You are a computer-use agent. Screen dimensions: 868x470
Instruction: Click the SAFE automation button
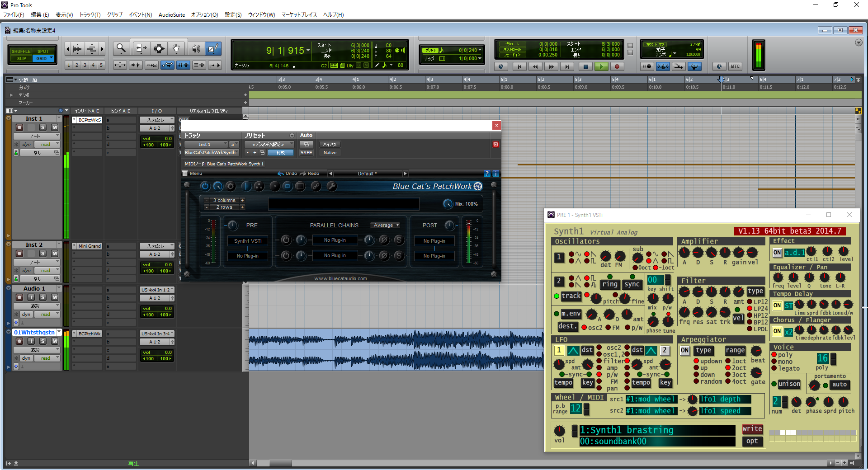(306, 153)
